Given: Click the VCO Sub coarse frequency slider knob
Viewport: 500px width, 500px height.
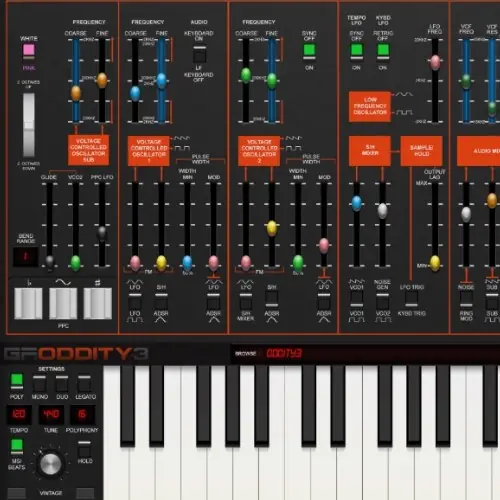Looking at the screenshot, I should pyautogui.click(x=76, y=93).
